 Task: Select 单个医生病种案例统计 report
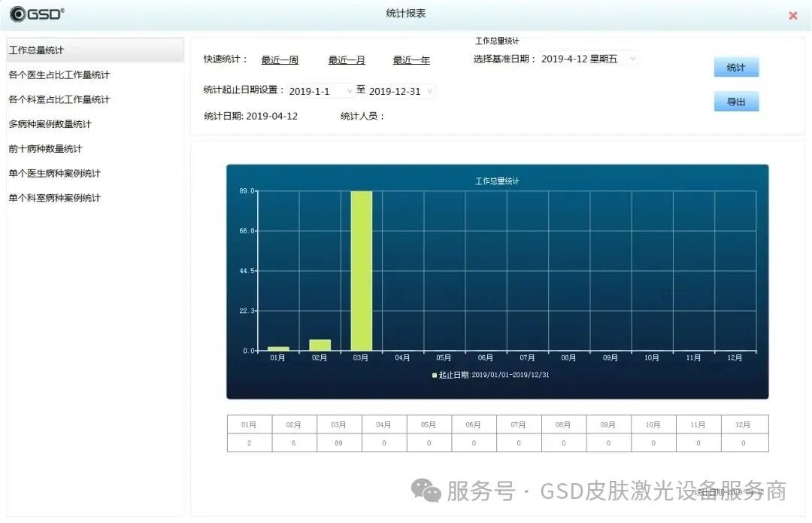[x=56, y=173]
